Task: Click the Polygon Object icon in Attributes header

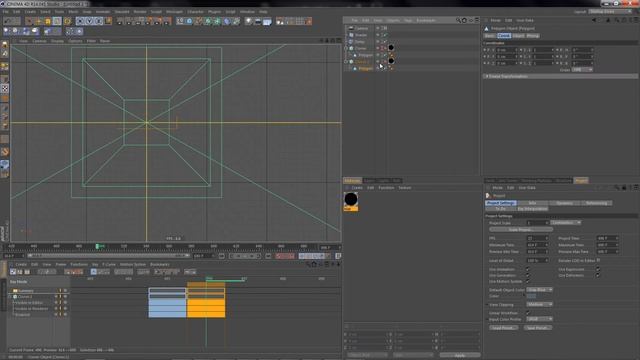Action: pyautogui.click(x=487, y=29)
